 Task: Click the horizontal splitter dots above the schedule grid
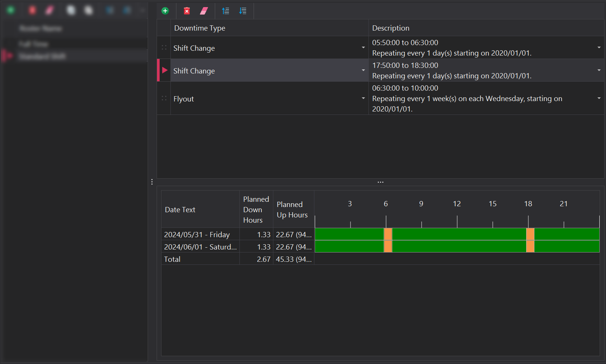pos(380,182)
